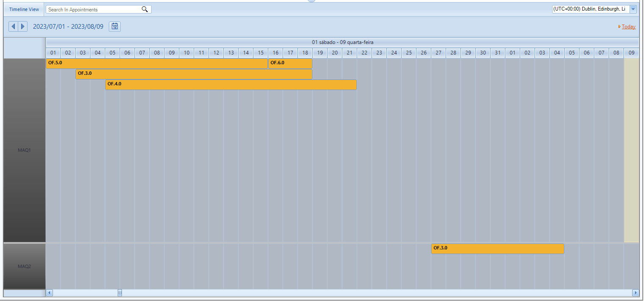Select the MAQ1 resource row label
The width and height of the screenshot is (644, 301).
24,150
